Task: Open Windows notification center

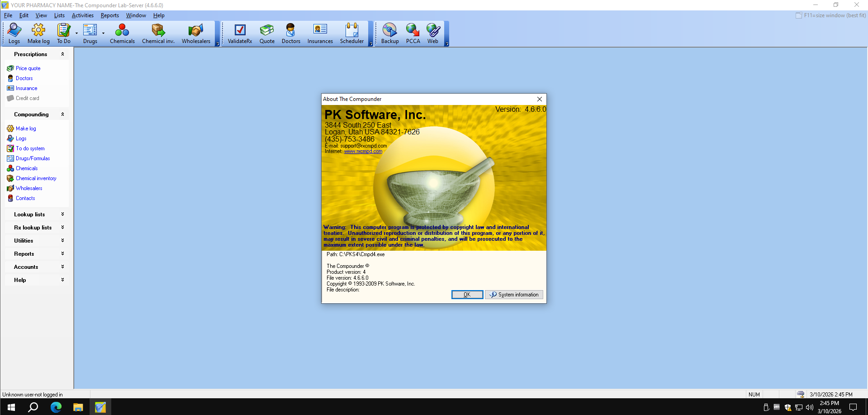Action: coord(853,407)
